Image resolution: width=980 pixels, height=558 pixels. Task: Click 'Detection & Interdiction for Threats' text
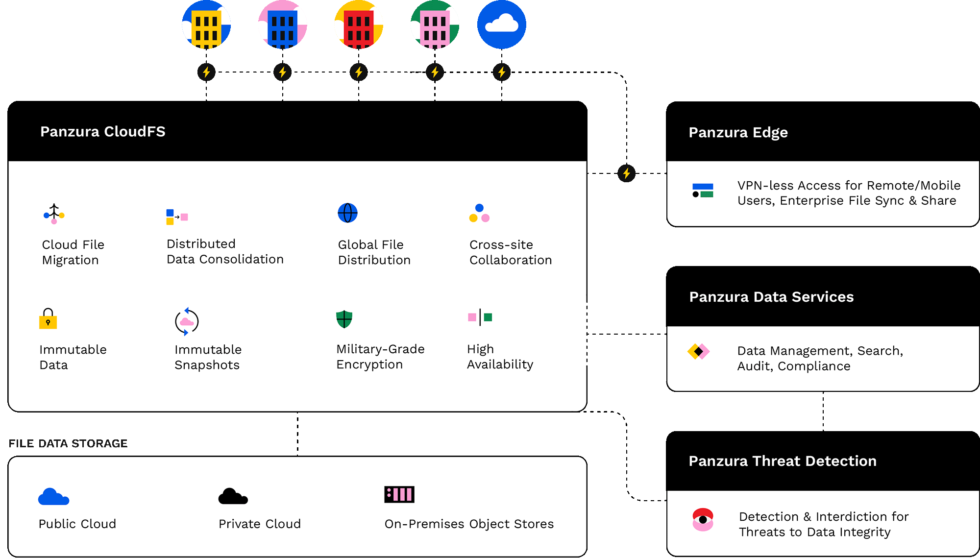point(824,524)
